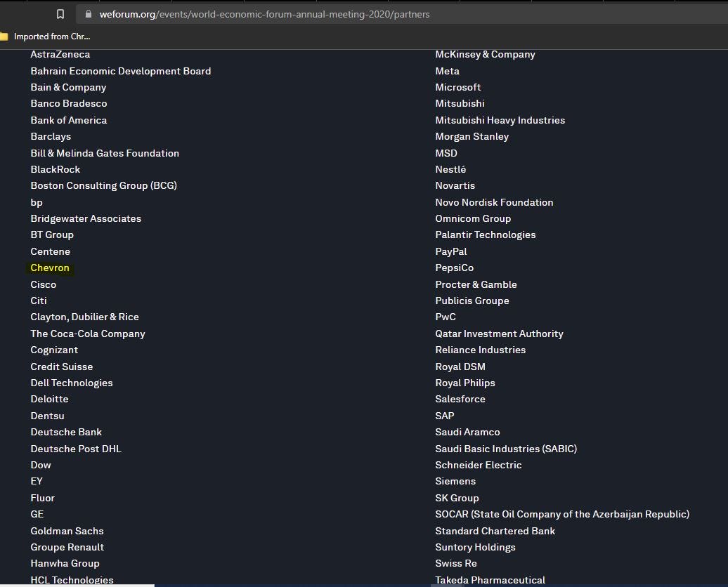Open the MSD entry
Viewport: 728px width, 587px height.
446,153
